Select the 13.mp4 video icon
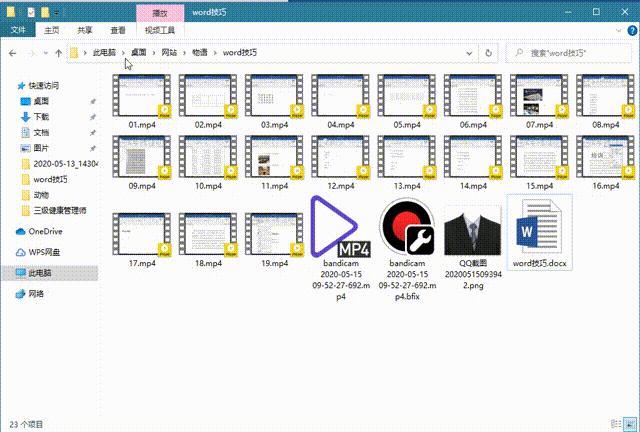 [407, 157]
